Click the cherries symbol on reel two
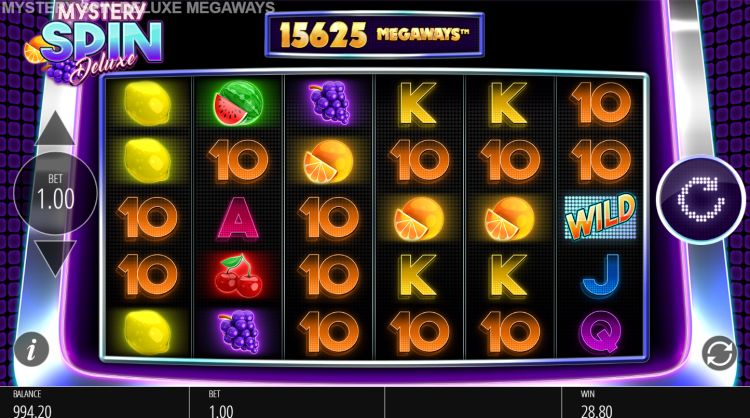The image size is (750, 418). click(238, 275)
